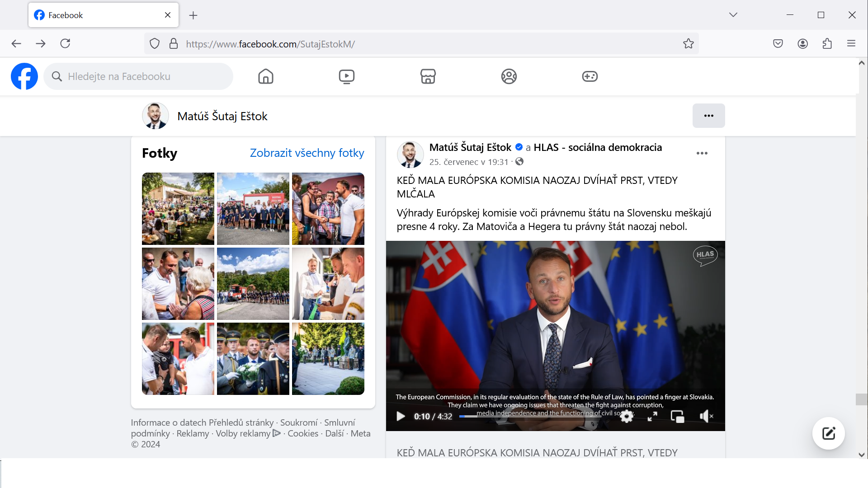Expand the browser tab list chevron
Image resolution: width=868 pixels, height=488 pixels.
coord(733,15)
